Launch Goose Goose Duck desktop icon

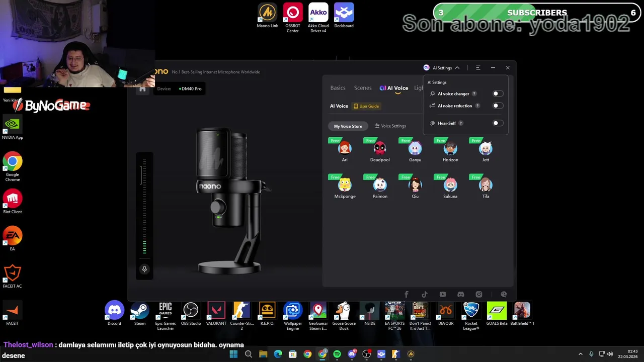click(x=344, y=316)
